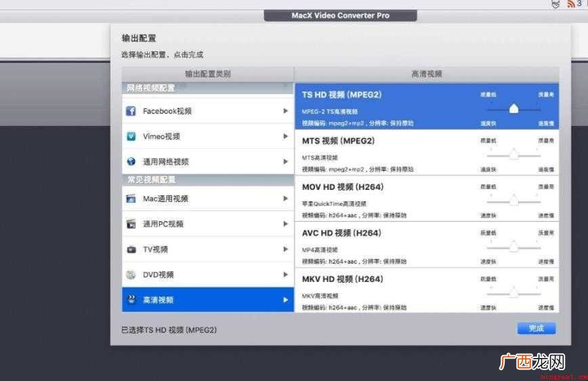The width and height of the screenshot is (588, 381).
Task: Click the 高清视频 column header
Action: click(427, 74)
